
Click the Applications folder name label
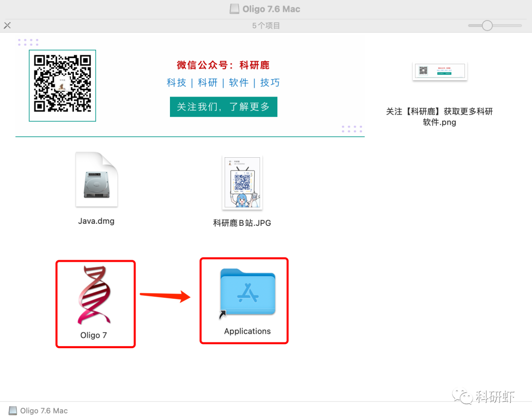click(247, 331)
